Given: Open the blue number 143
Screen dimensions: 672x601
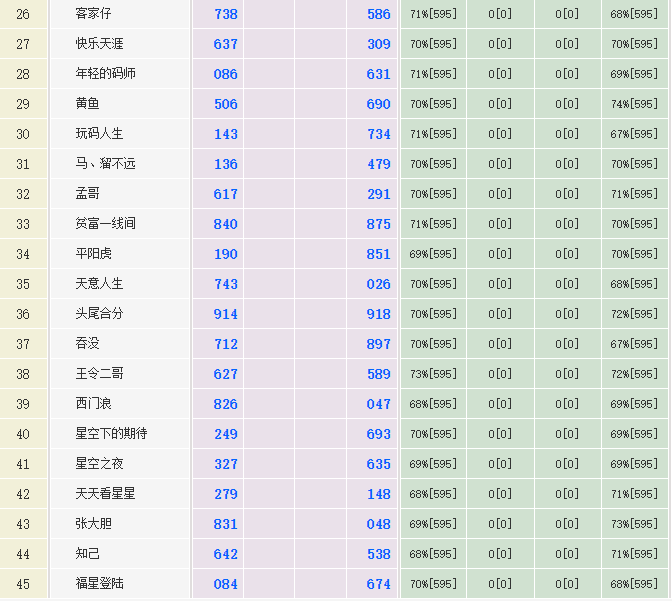Looking at the screenshot, I should point(226,134).
